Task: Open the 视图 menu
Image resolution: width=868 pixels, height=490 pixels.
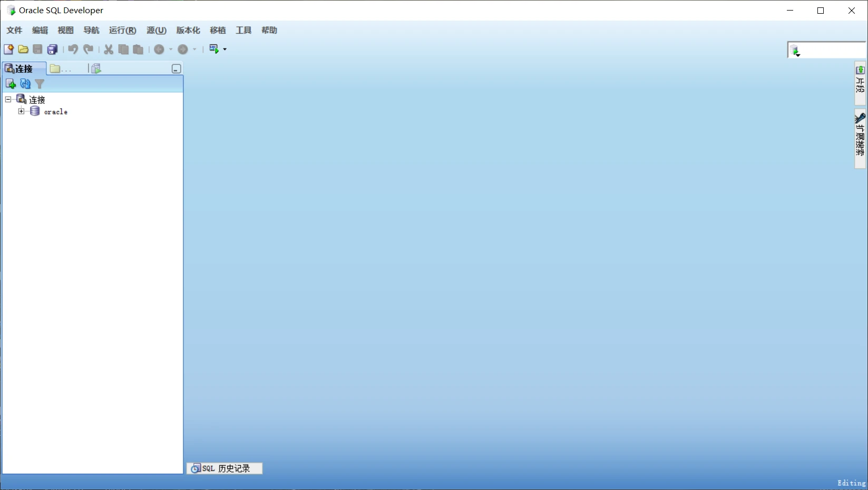Action: [x=65, y=30]
